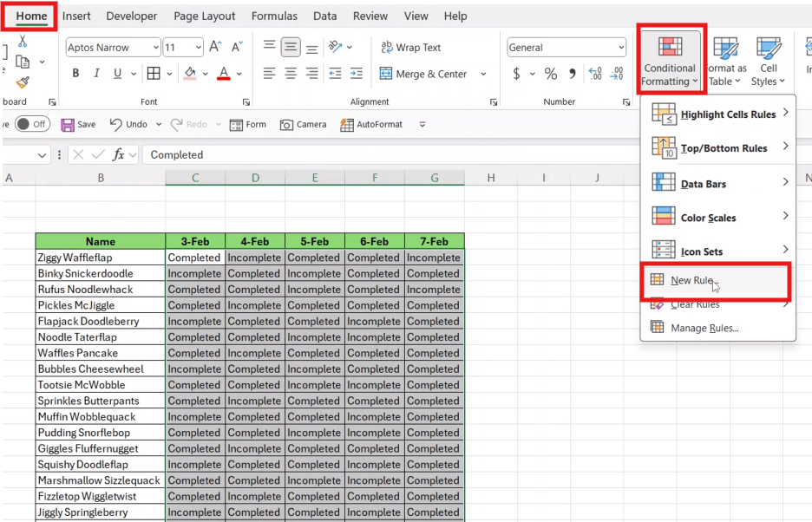Toggle AutoSave Off switch
The width and height of the screenshot is (812, 522).
coord(32,124)
